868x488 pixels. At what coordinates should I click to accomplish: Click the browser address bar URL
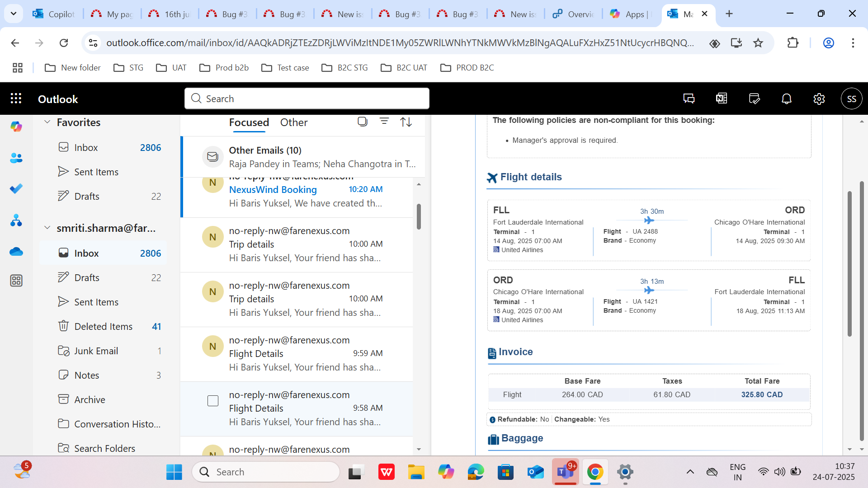[x=400, y=43]
